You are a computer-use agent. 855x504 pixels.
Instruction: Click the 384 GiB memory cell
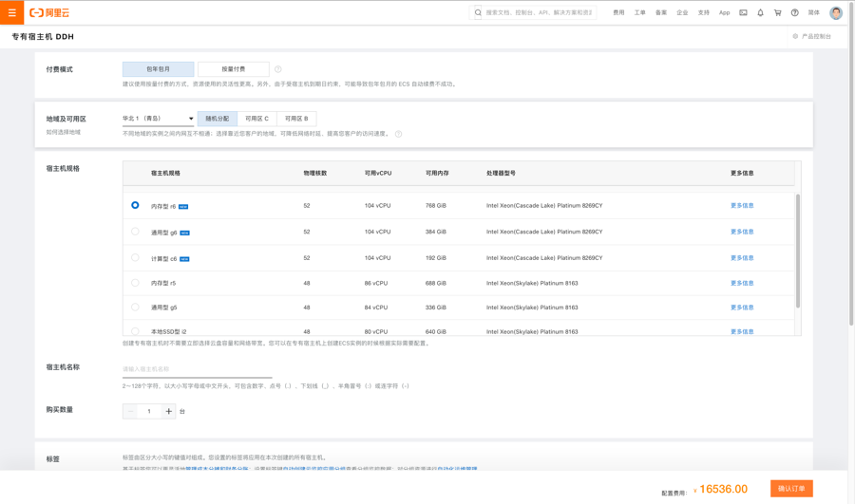436,232
